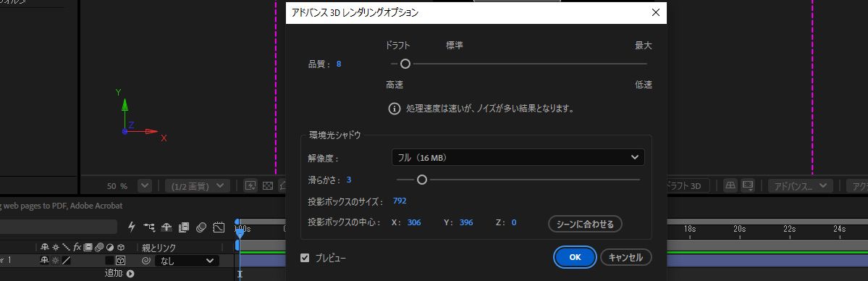Click the lightning Live Update icon in timeline
868x281 pixels.
click(x=132, y=227)
